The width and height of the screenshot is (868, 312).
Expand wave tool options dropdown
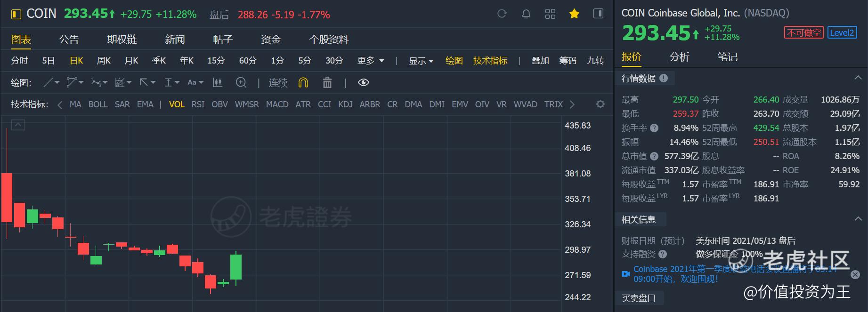[105, 83]
